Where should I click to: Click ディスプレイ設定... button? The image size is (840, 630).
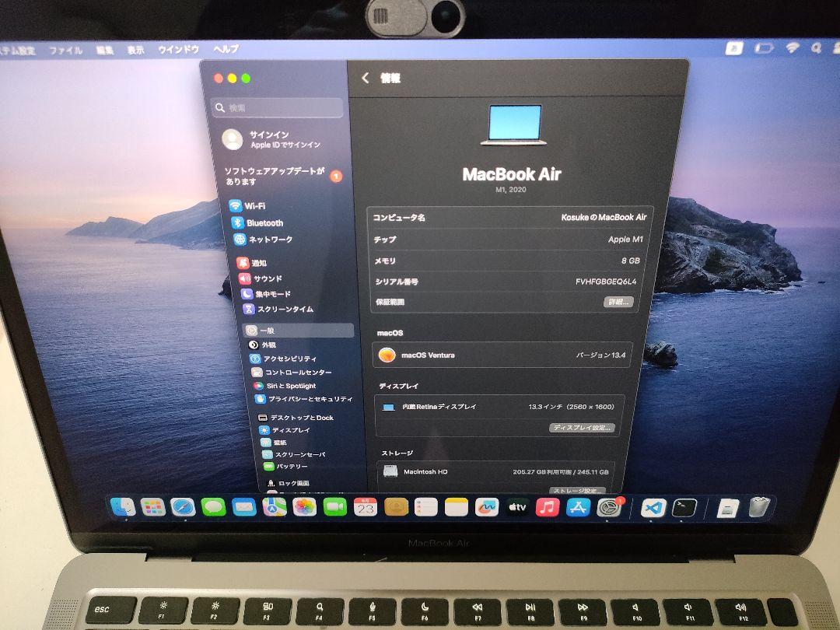[x=581, y=428]
